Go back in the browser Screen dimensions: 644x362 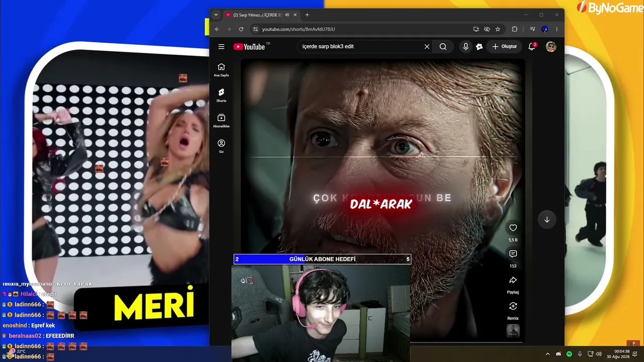pyautogui.click(x=217, y=29)
